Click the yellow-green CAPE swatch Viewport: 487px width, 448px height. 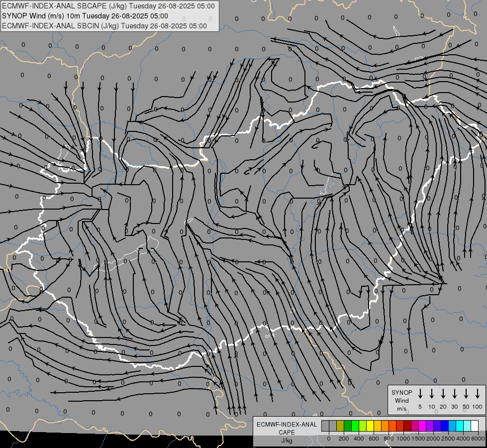363,426
